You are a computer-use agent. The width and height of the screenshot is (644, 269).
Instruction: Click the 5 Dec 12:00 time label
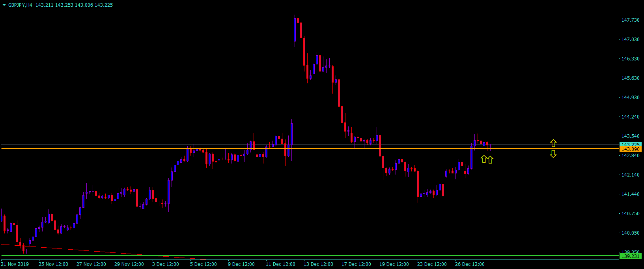coord(203,264)
